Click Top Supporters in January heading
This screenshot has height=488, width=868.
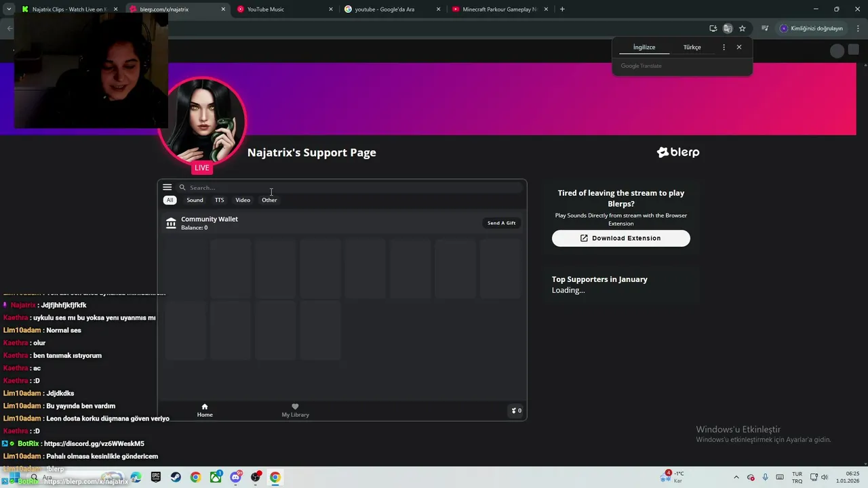tap(599, 279)
